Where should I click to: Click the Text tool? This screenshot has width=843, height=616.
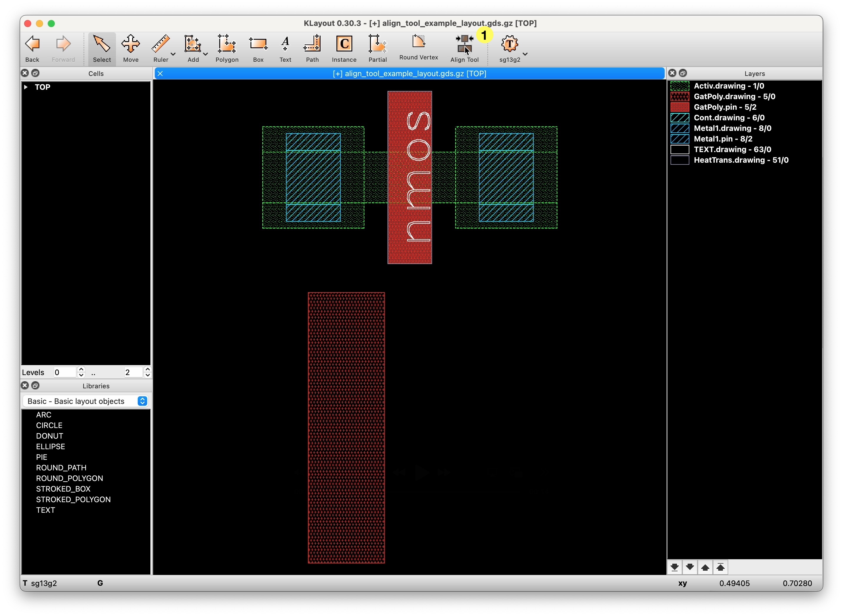pos(285,44)
